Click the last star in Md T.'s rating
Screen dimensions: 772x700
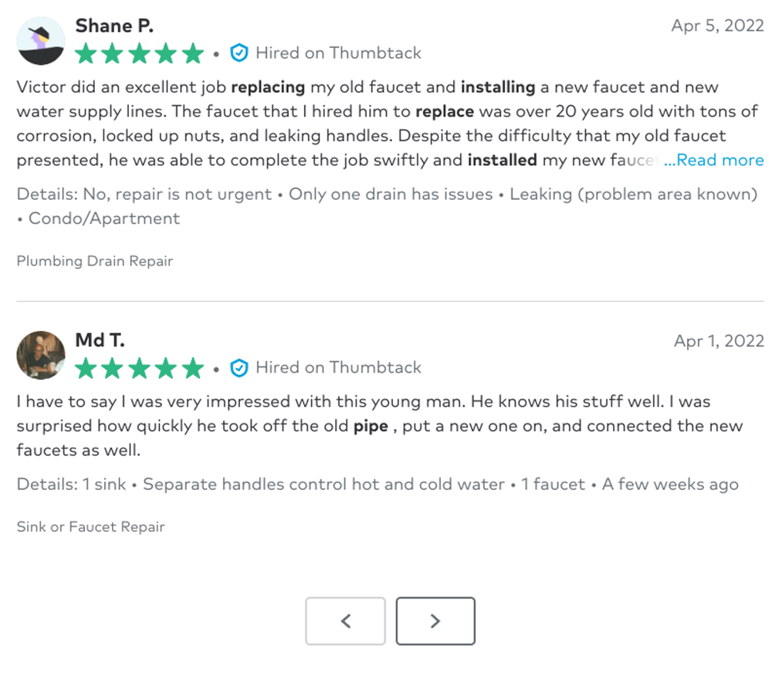(192, 368)
